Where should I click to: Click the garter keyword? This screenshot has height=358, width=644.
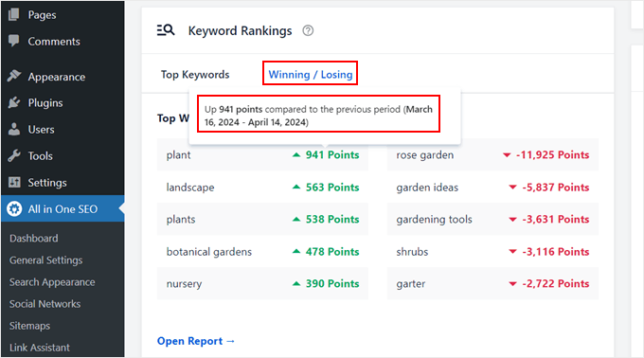pos(411,284)
